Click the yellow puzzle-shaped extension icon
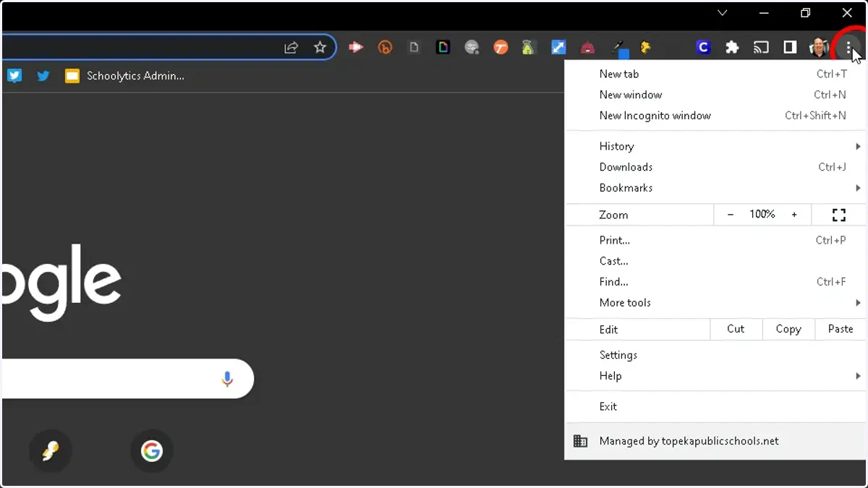 (645, 48)
